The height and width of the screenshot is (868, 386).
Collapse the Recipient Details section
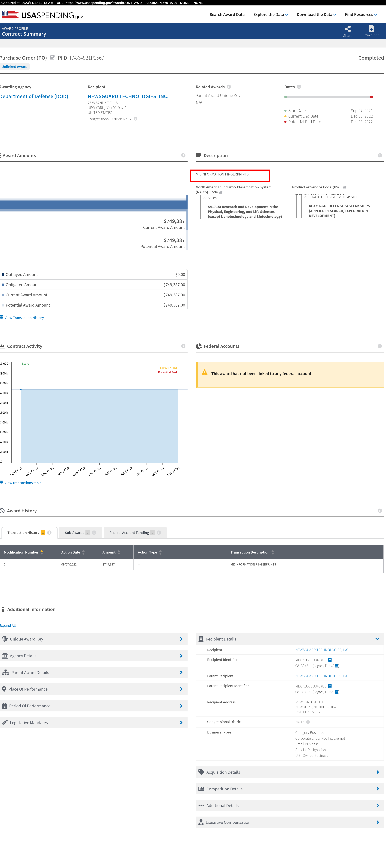click(289, 639)
